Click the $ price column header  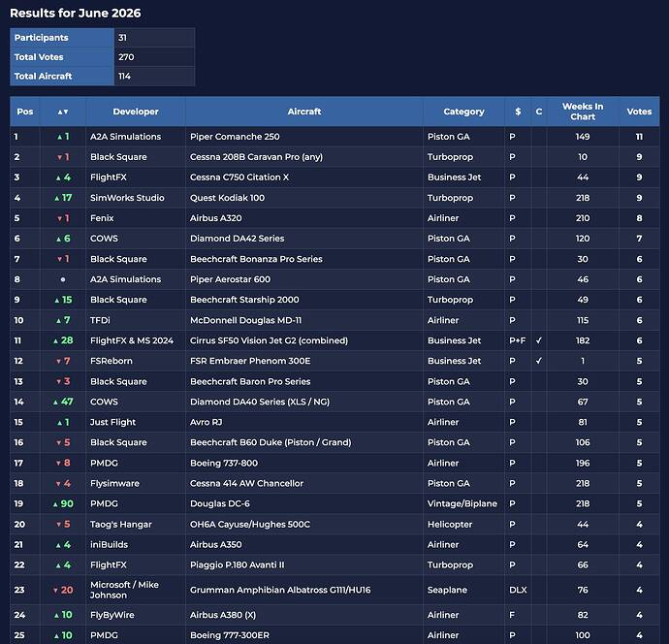tap(518, 112)
